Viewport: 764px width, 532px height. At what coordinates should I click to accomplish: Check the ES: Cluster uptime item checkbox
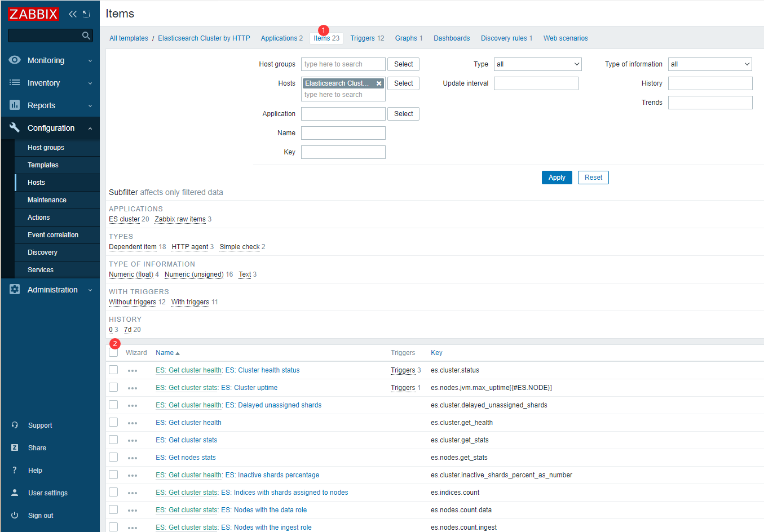pos(113,388)
